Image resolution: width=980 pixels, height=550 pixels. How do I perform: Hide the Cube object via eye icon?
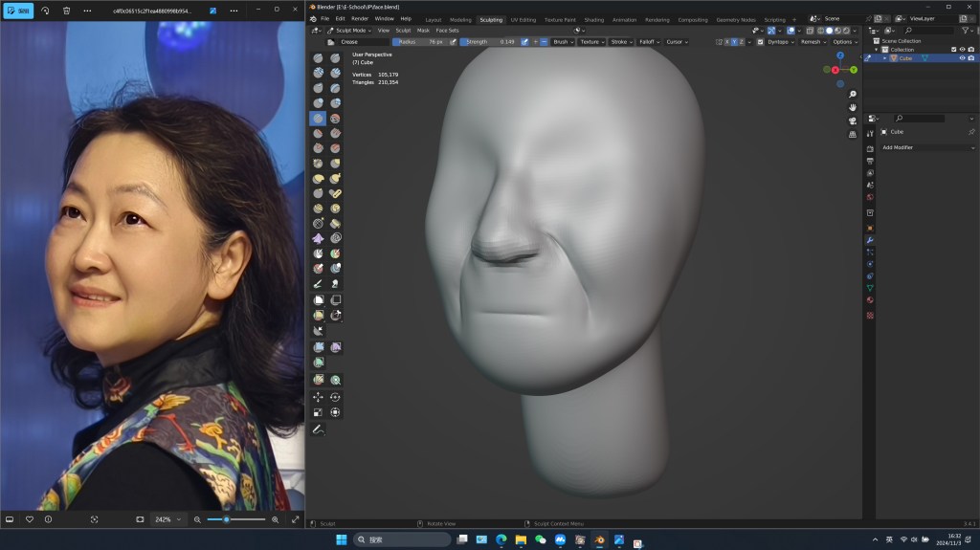click(962, 58)
